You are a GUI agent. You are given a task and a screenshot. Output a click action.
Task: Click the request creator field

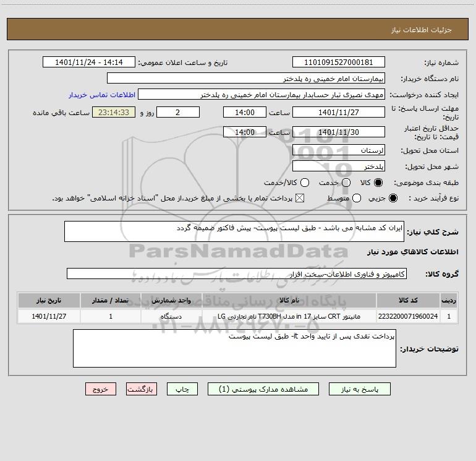pyautogui.click(x=261, y=94)
